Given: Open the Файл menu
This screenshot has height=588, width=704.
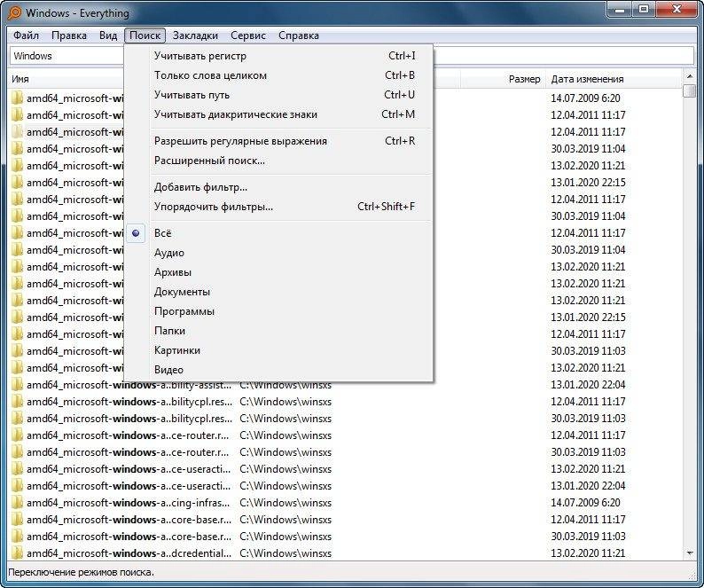Looking at the screenshot, I should [26, 35].
